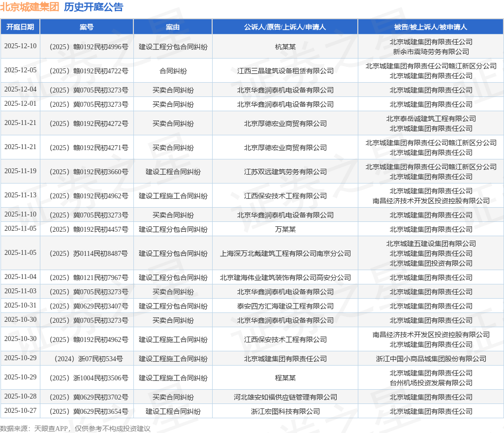Click defendant 北京城建五建设集团有限公司
This screenshot has width=504, height=433.
(431, 244)
